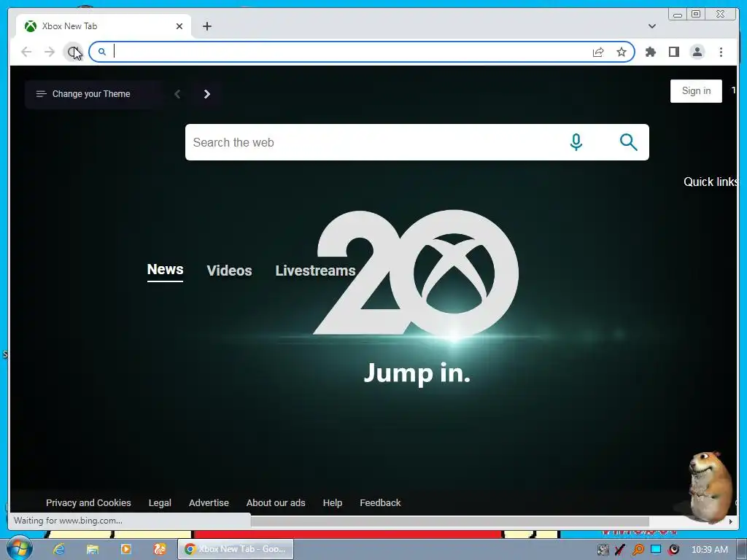Open Windows Media Player on taskbar
Viewport: 747px width, 560px height.
tap(125, 549)
